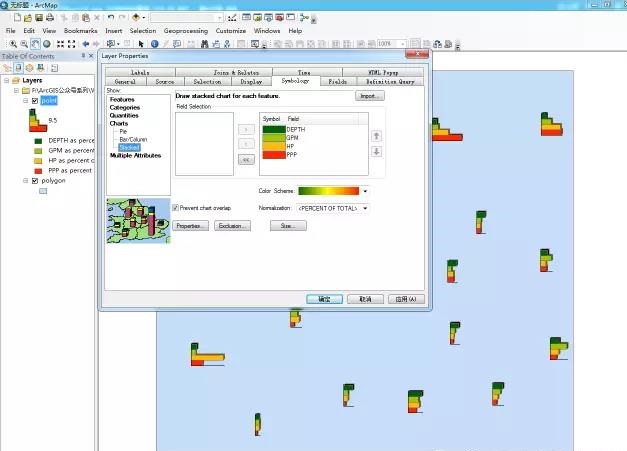The height and width of the screenshot is (451, 627).
Task: Click the apply (A) button
Action: coord(406,299)
